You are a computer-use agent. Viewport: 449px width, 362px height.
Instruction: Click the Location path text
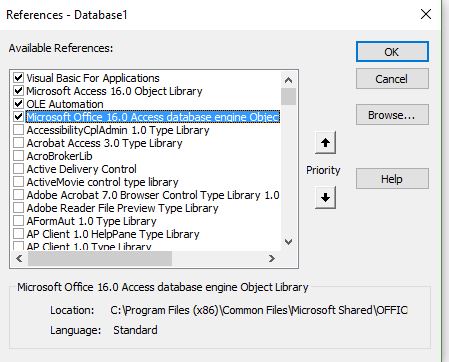tap(259, 310)
